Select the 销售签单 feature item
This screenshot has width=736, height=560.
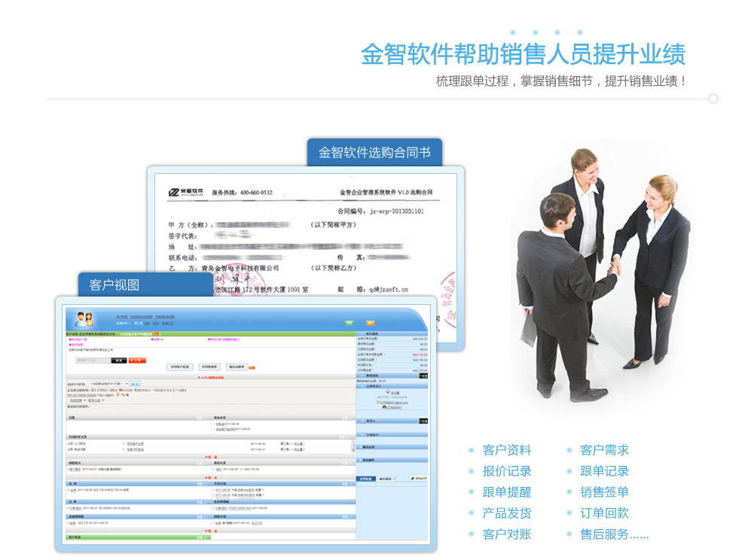604,492
